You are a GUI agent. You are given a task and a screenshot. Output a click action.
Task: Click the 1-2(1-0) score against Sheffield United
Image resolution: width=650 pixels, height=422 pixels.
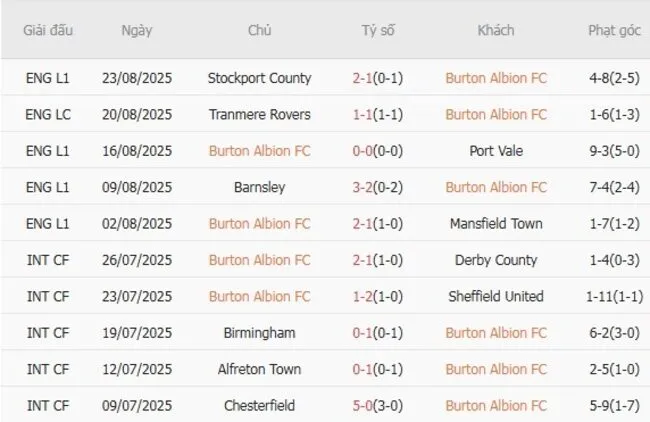(x=378, y=296)
